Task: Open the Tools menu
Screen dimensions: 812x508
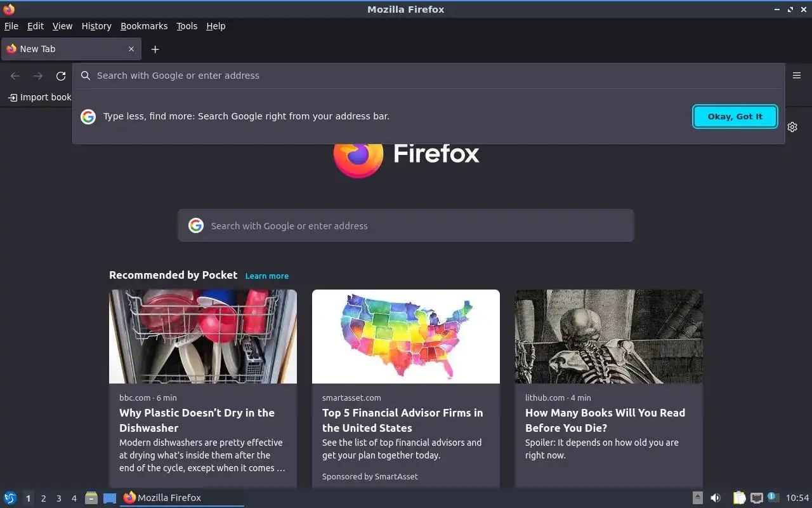Action: [187, 26]
